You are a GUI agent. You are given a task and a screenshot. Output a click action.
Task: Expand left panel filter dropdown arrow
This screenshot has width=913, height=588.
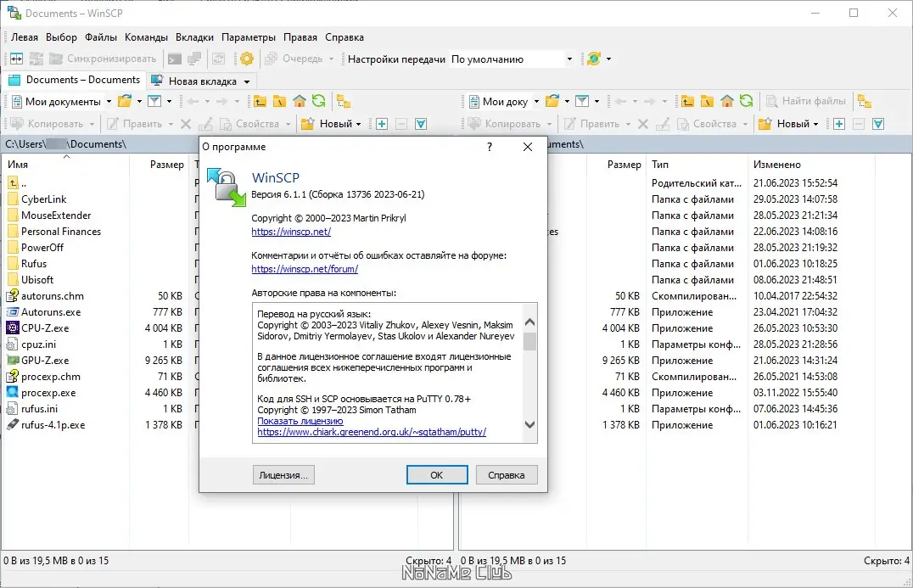tap(169, 101)
